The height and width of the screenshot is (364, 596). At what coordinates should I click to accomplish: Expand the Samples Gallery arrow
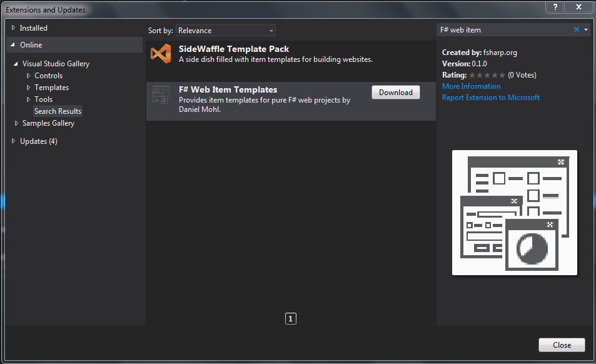pyautogui.click(x=16, y=123)
